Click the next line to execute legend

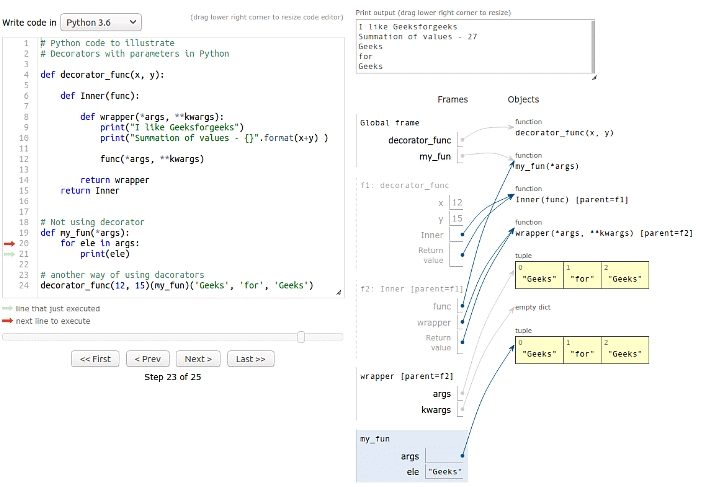(53, 322)
